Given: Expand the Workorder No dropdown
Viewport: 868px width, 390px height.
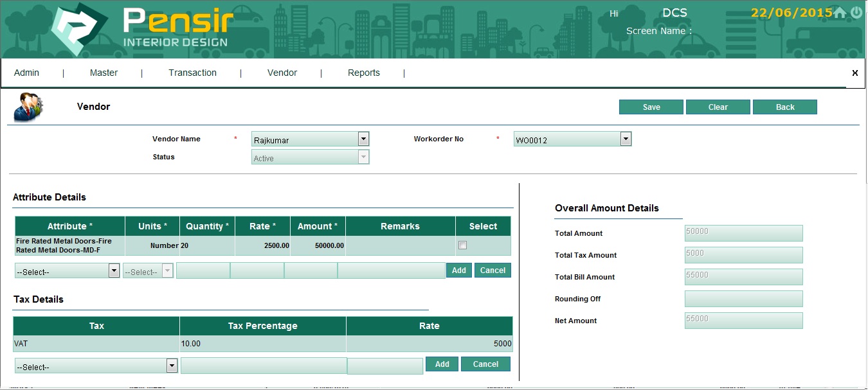Looking at the screenshot, I should [x=626, y=139].
